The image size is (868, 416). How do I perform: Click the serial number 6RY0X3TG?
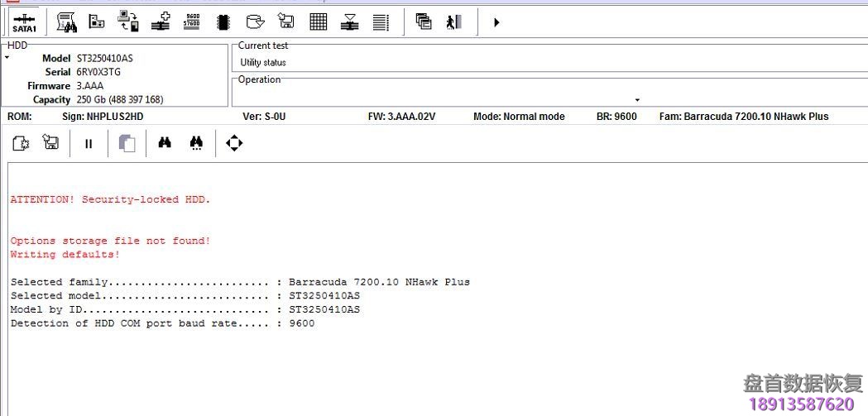[x=98, y=72]
